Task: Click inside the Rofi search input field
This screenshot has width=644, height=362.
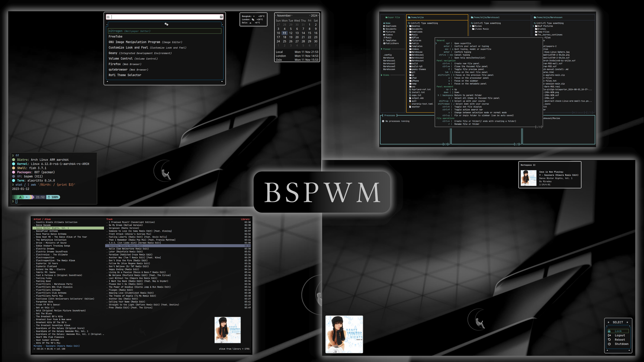Action: [165, 17]
